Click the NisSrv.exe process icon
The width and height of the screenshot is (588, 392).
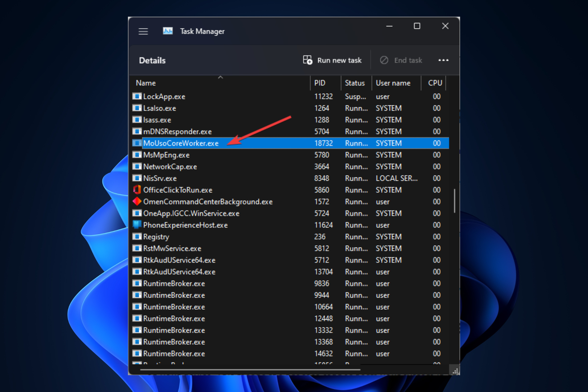[x=137, y=178]
